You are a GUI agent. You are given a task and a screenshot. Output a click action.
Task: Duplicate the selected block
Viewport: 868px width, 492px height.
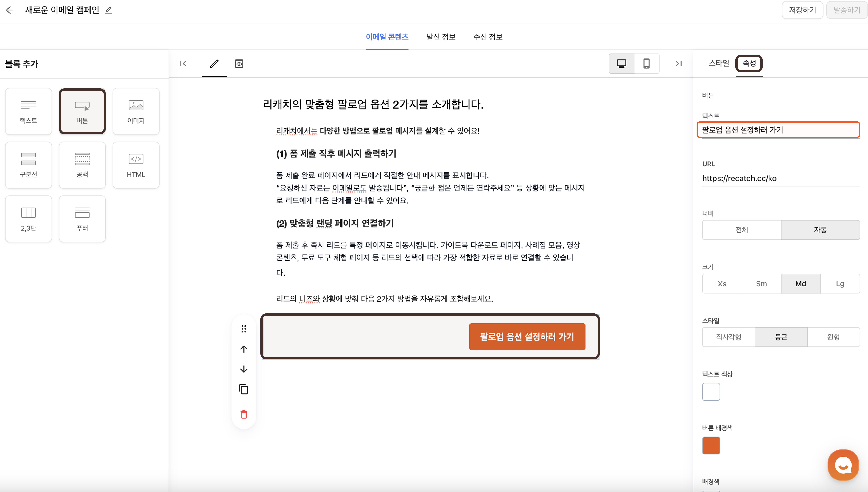244,389
